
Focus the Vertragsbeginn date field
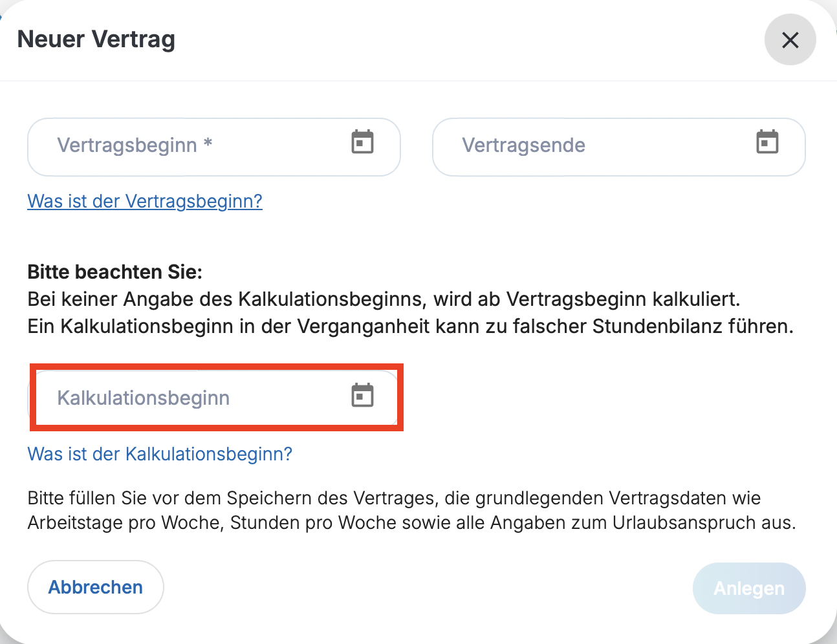click(194, 146)
